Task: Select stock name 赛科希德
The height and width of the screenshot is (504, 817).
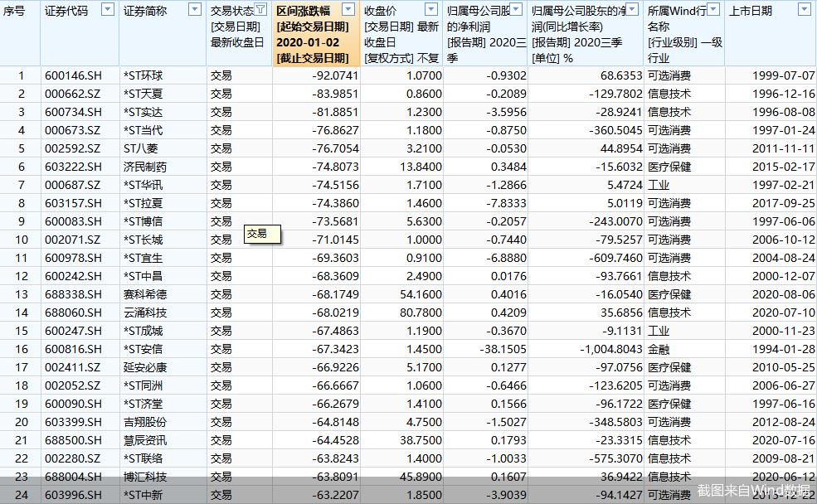Action: click(x=145, y=294)
